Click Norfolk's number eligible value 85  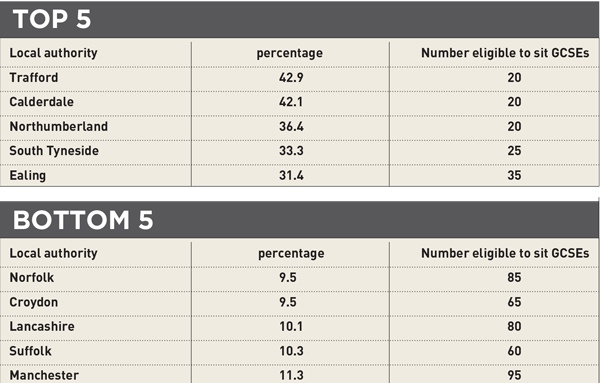[x=514, y=277]
